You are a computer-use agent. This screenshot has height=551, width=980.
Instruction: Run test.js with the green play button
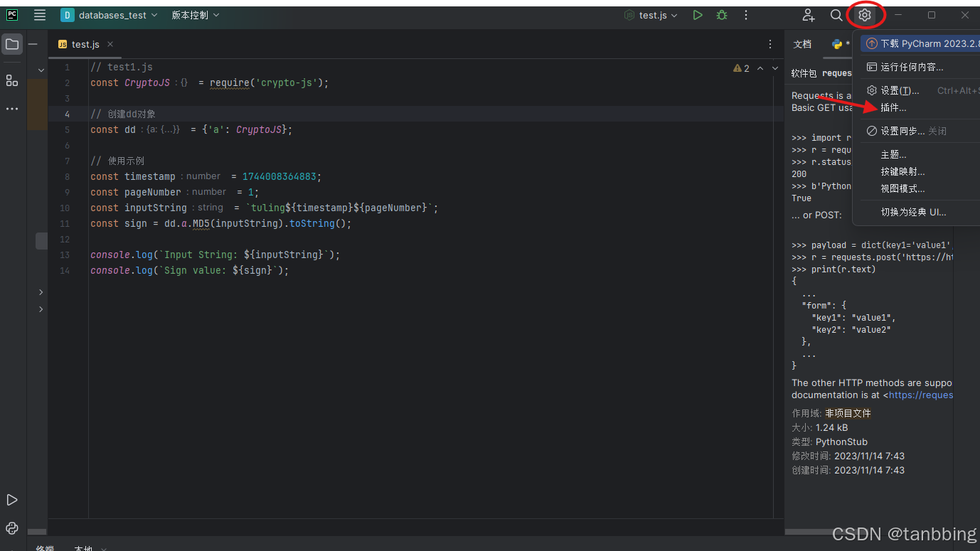point(698,14)
